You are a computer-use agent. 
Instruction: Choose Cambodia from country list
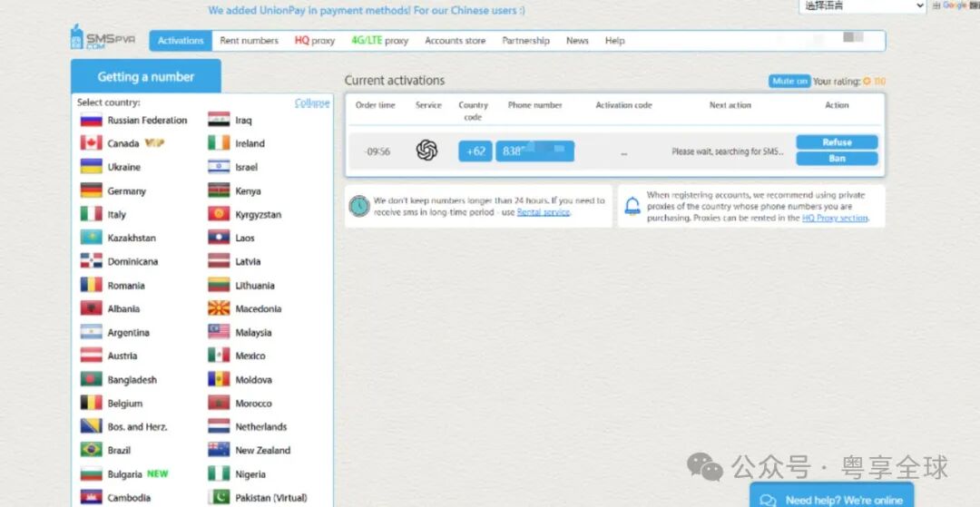point(129,498)
